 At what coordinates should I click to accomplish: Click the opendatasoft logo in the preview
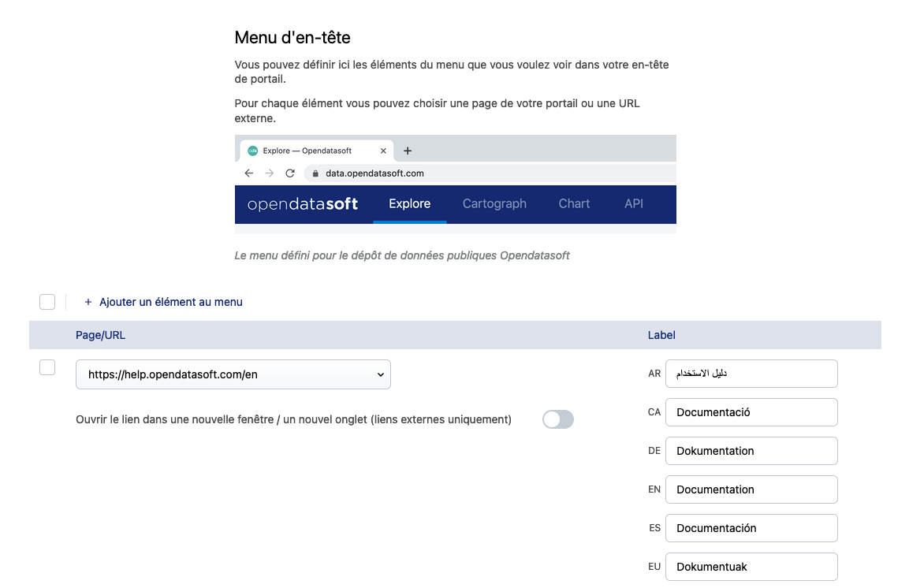[x=303, y=204]
